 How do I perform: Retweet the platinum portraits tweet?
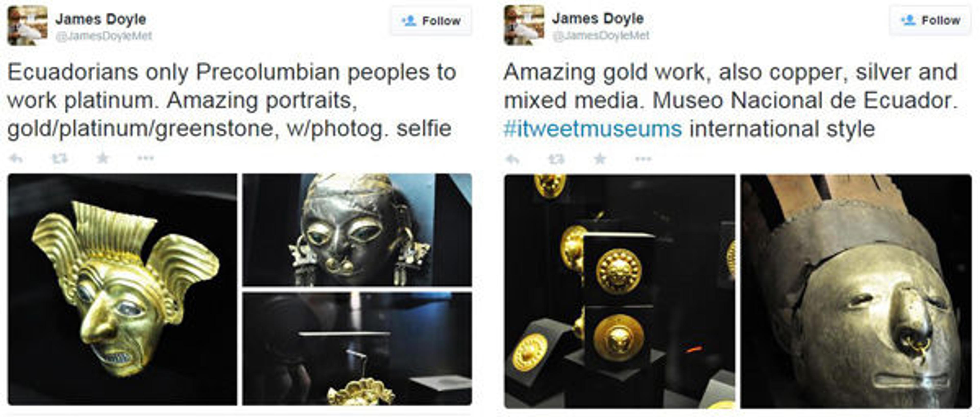tap(60, 158)
